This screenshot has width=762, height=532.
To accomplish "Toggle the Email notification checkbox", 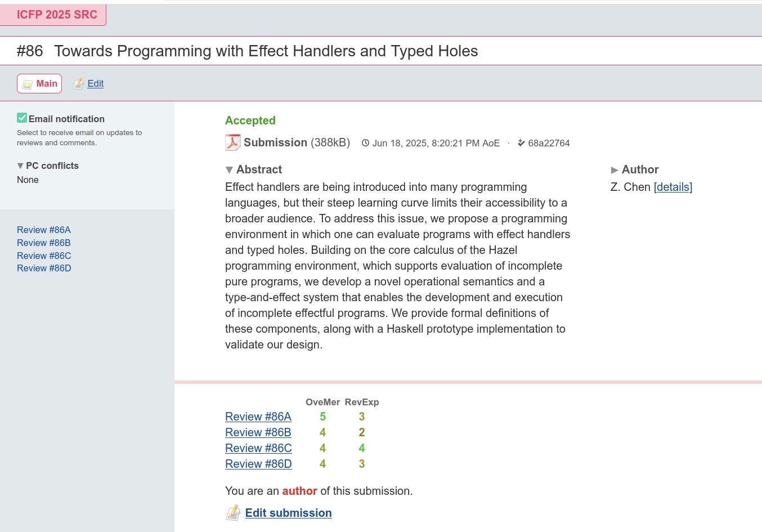I will click(x=22, y=118).
